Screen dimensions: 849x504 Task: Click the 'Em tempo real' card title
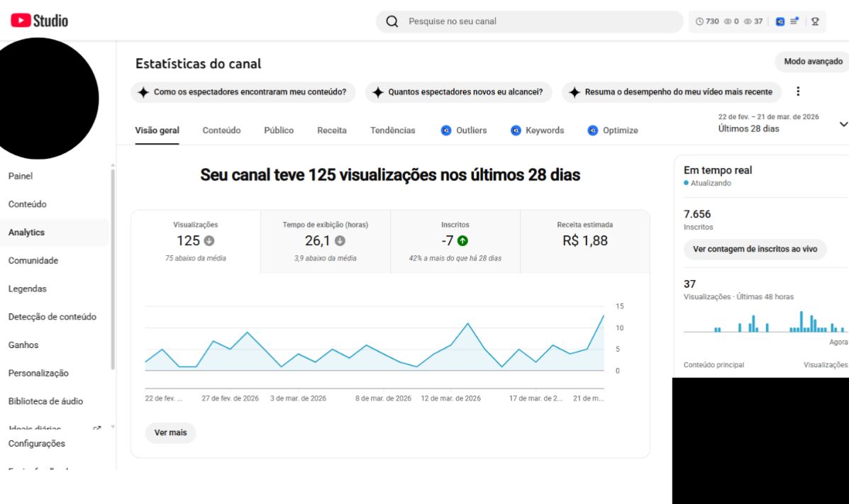(717, 170)
